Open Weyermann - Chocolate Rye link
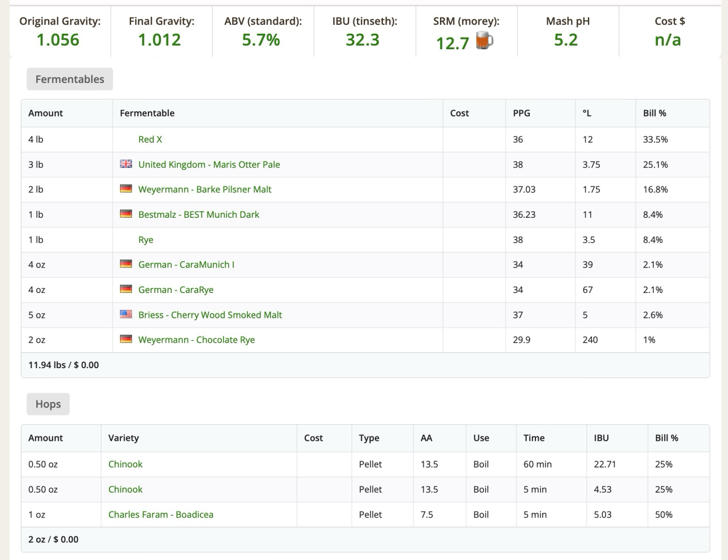The image size is (728, 560). coord(197,340)
